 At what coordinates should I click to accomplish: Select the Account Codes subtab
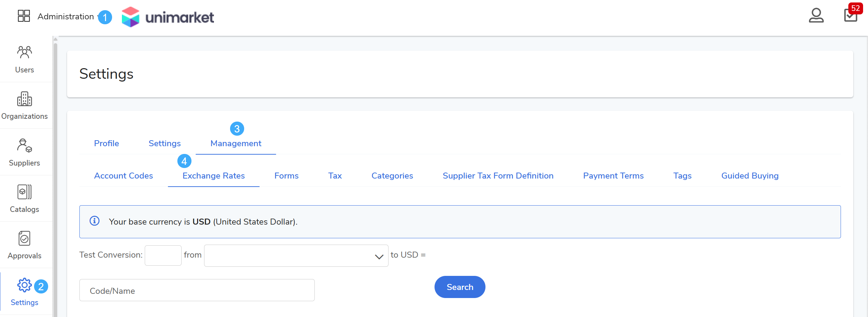coord(123,176)
